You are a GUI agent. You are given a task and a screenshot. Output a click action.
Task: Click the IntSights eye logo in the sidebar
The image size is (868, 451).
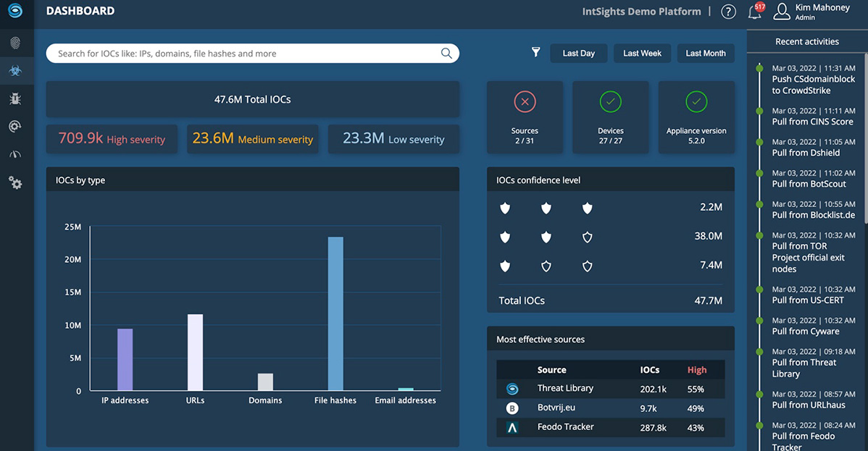(15, 11)
